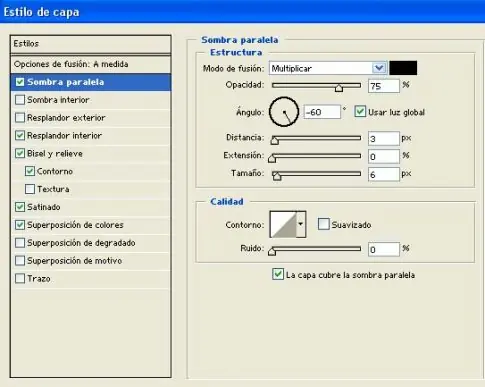This screenshot has height=387, width=485.
Task: Select Superposición de colores label
Action: point(75,225)
